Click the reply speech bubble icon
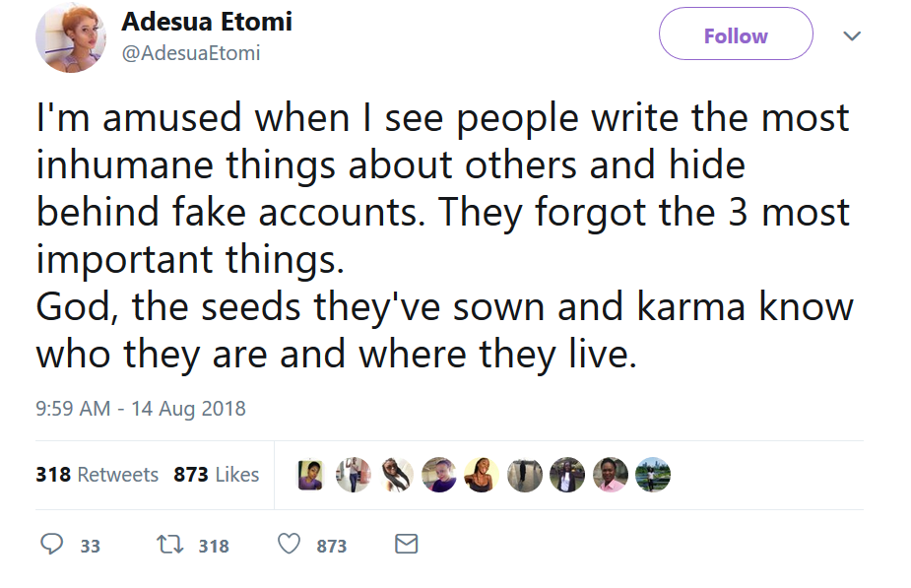Viewport: 911px width, 588px height. click(x=51, y=544)
